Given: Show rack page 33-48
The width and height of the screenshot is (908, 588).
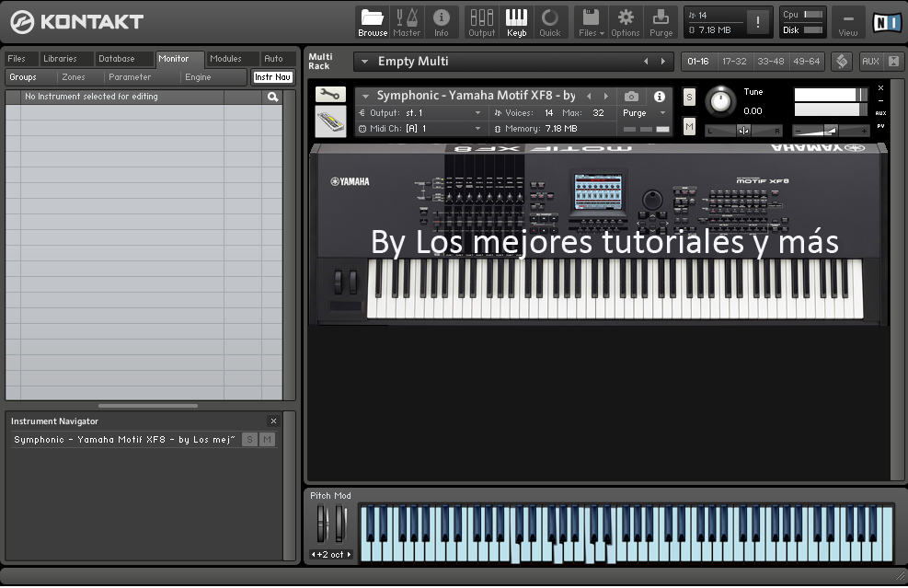Looking at the screenshot, I should coord(771,62).
